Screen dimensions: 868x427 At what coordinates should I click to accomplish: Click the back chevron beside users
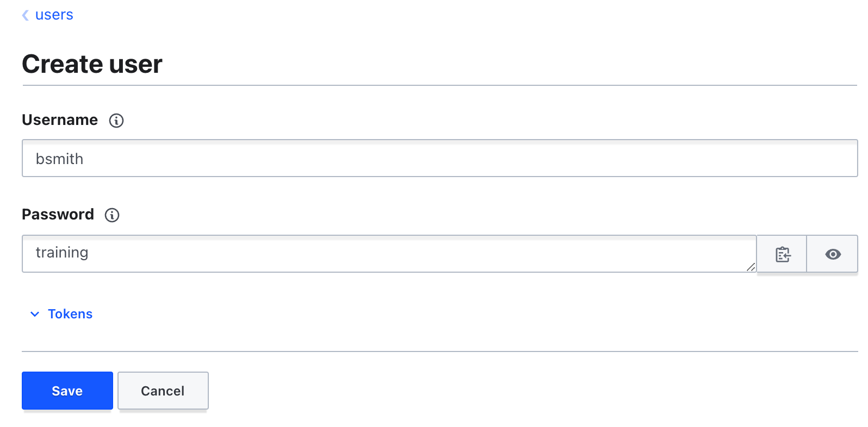pyautogui.click(x=25, y=15)
